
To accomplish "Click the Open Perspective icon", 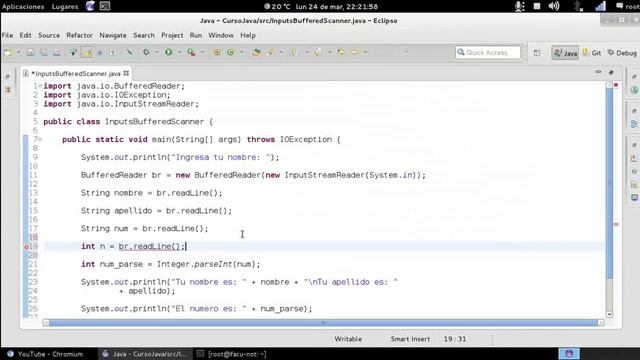I will [537, 53].
